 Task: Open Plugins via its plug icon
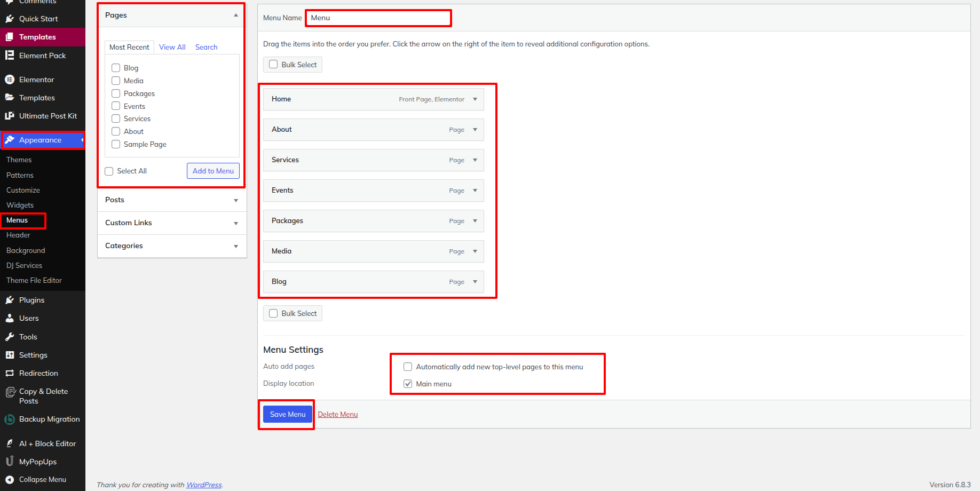coord(10,300)
